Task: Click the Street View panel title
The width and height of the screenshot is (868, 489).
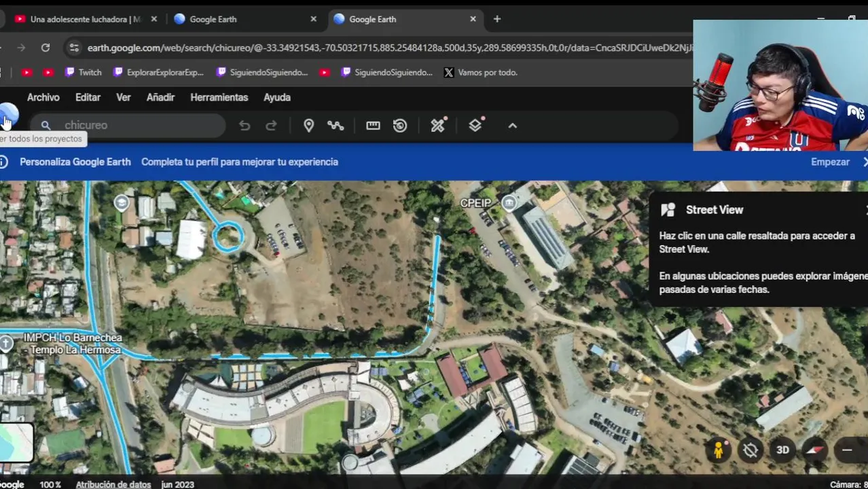Action: pos(715,210)
